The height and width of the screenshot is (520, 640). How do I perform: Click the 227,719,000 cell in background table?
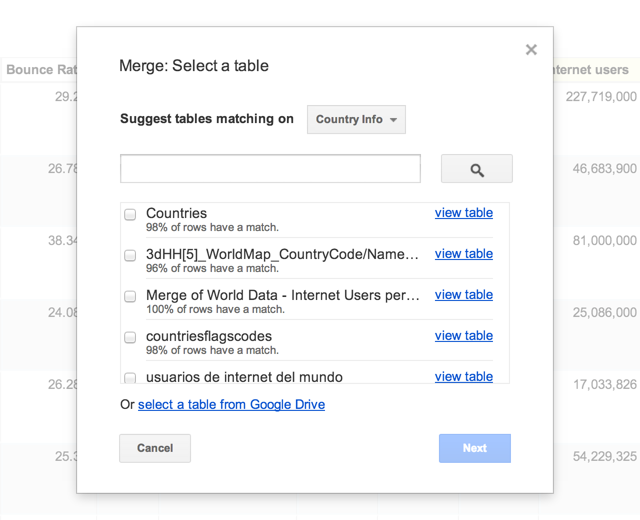601,97
